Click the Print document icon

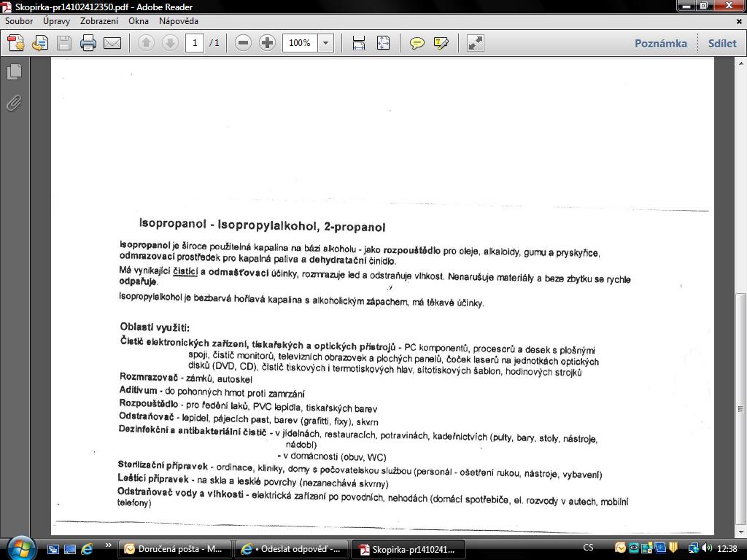[88, 43]
